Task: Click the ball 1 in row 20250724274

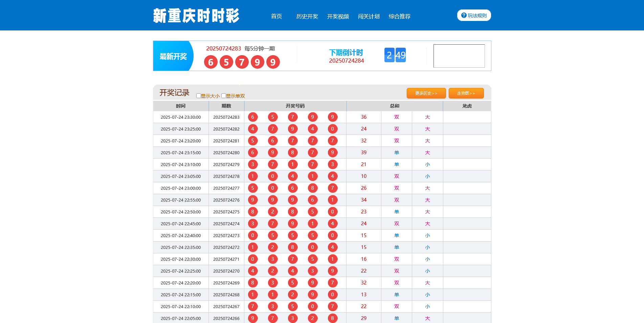Action: [x=313, y=224]
